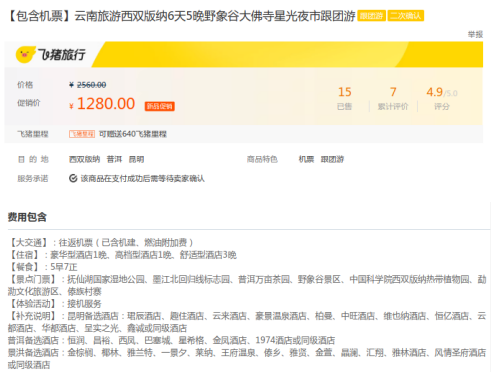Click the 【餐食】 5早7正 line
Viewport: 493px width, 372px height.
click(x=43, y=267)
